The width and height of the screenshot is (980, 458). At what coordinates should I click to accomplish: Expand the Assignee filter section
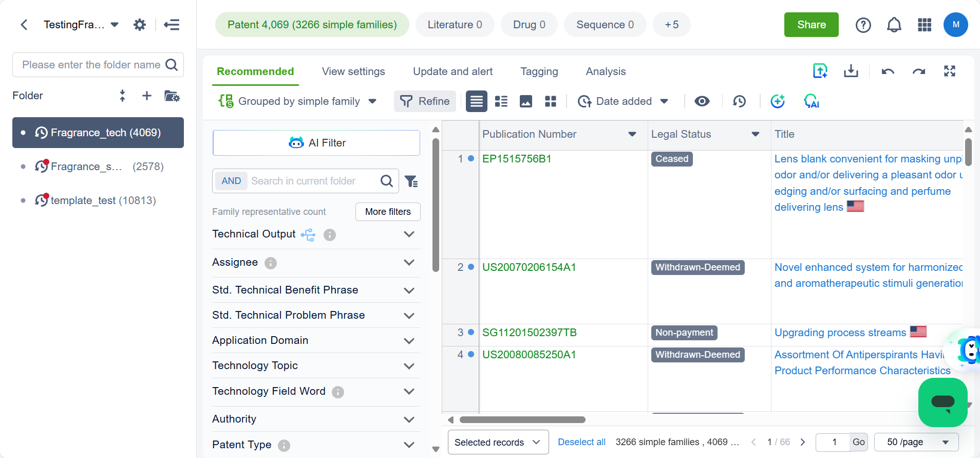coord(409,263)
